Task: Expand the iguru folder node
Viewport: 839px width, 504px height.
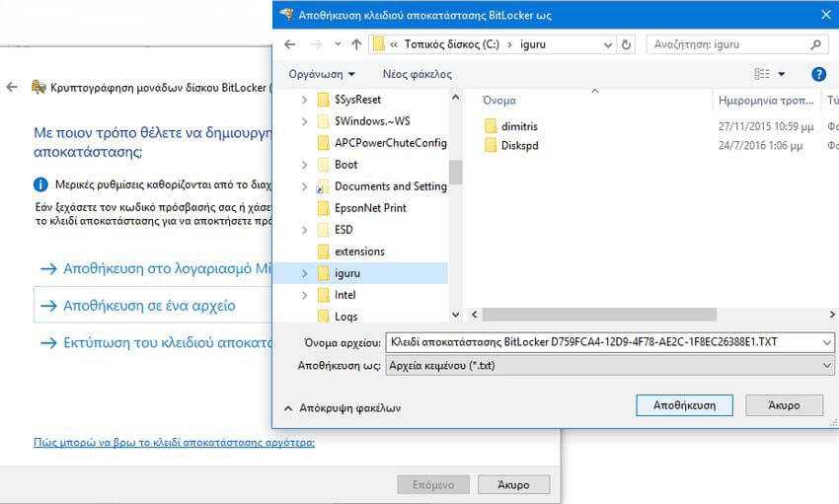Action: coord(304,273)
